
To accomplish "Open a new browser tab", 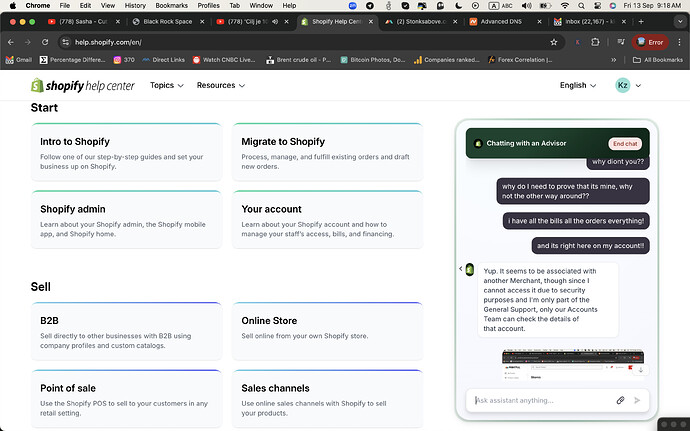I will click(x=641, y=22).
